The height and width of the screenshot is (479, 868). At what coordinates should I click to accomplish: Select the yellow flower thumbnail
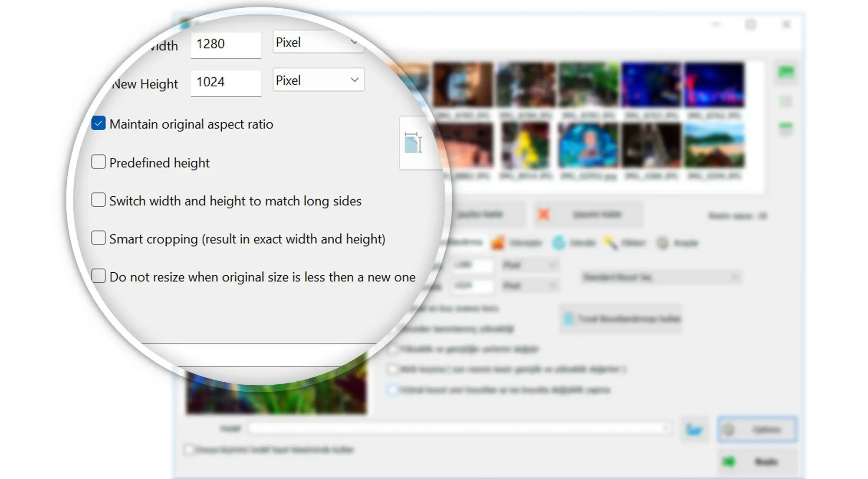(x=526, y=145)
